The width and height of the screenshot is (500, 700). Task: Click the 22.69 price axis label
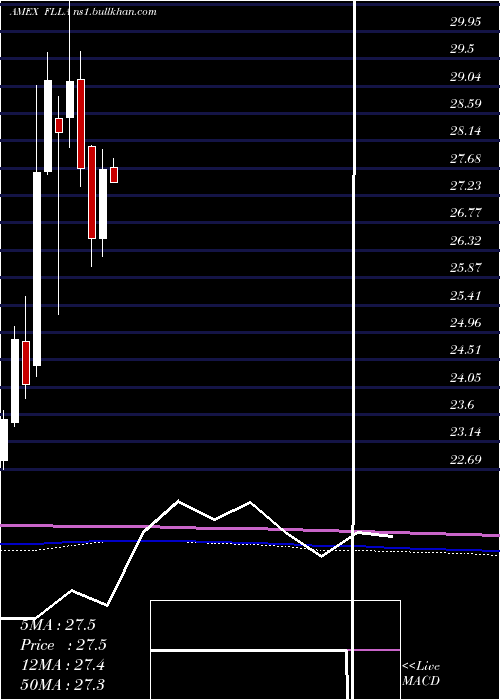coord(465,459)
